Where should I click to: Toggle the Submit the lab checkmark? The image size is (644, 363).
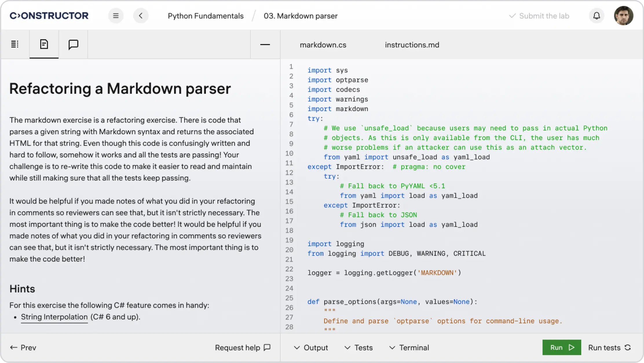[513, 16]
